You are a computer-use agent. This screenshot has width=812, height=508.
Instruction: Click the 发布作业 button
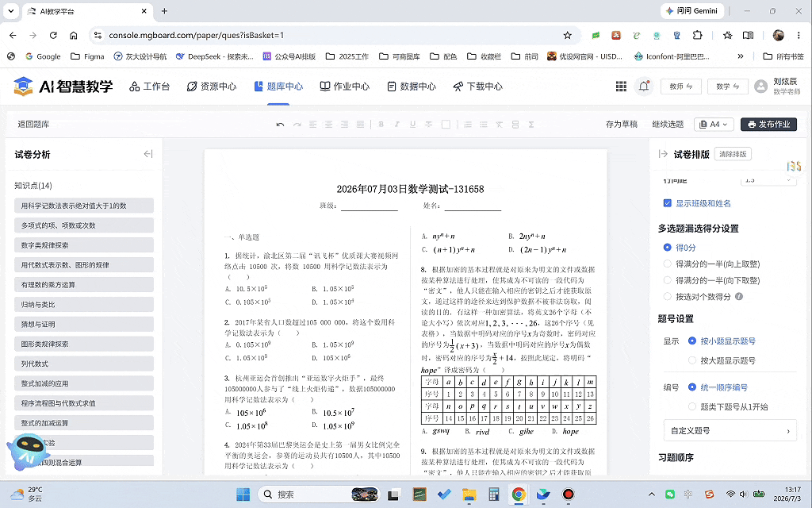click(x=768, y=125)
